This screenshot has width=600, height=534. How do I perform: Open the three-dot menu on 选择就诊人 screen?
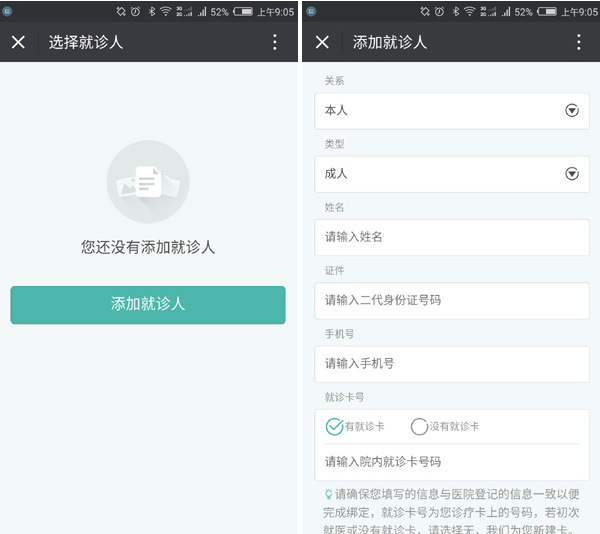275,42
